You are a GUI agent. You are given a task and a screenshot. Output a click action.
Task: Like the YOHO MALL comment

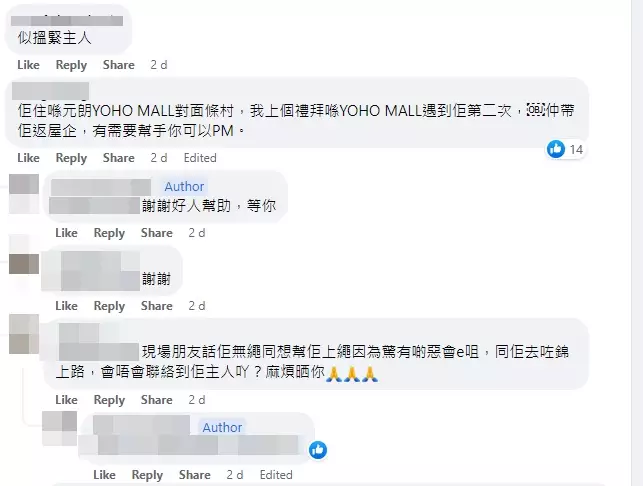(28, 158)
